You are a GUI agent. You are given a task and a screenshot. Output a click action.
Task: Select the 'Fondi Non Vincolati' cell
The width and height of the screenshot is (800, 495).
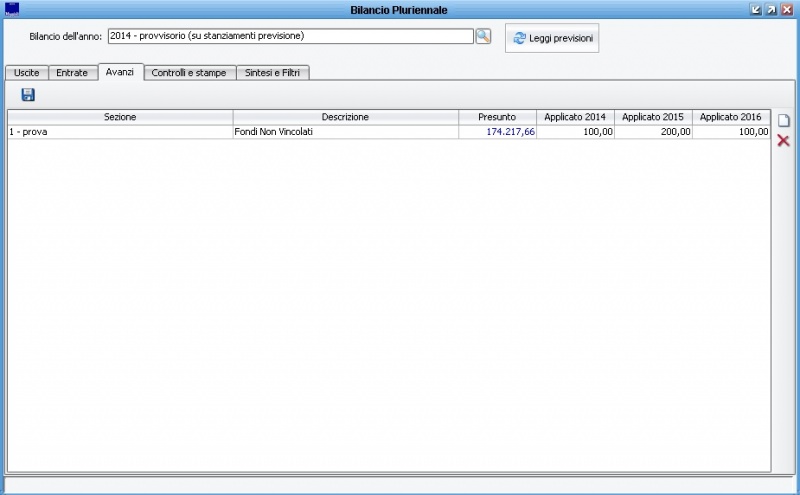pyautogui.click(x=345, y=132)
